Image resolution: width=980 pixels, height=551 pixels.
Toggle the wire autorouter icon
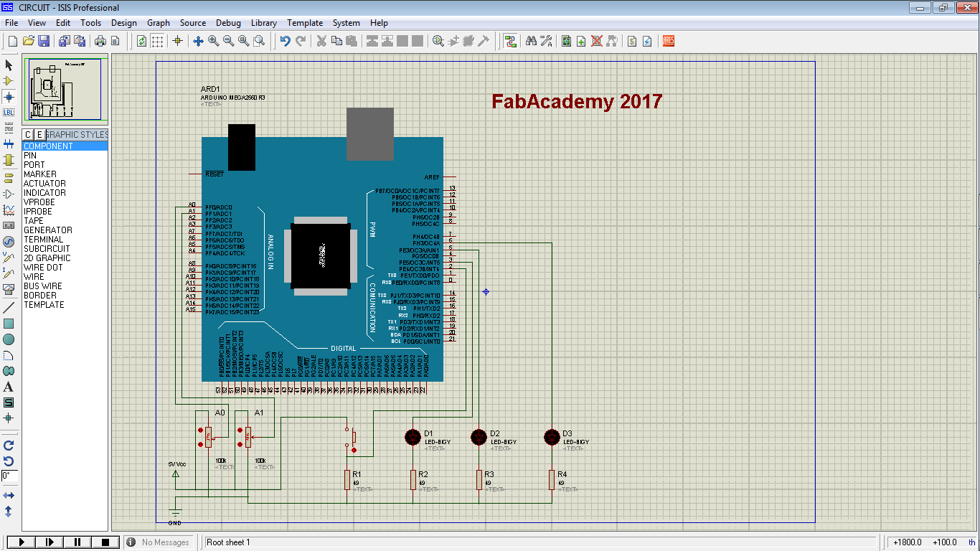click(510, 41)
